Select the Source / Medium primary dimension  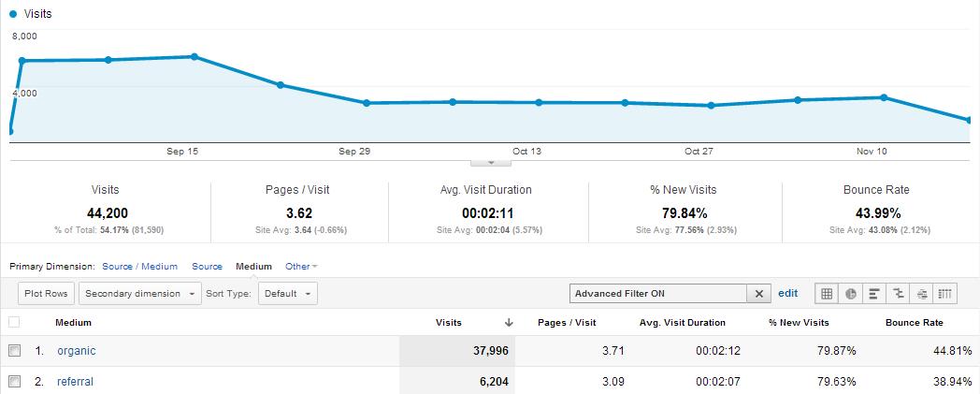[x=139, y=267]
